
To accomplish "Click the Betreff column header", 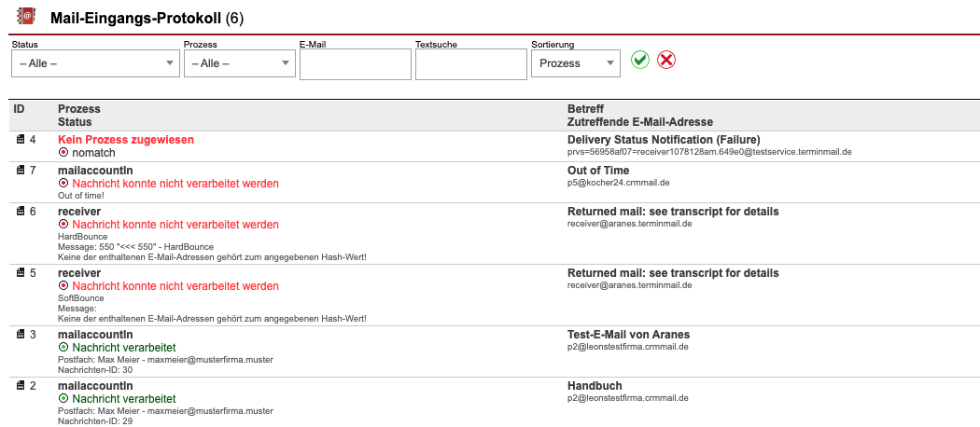I will point(585,109).
